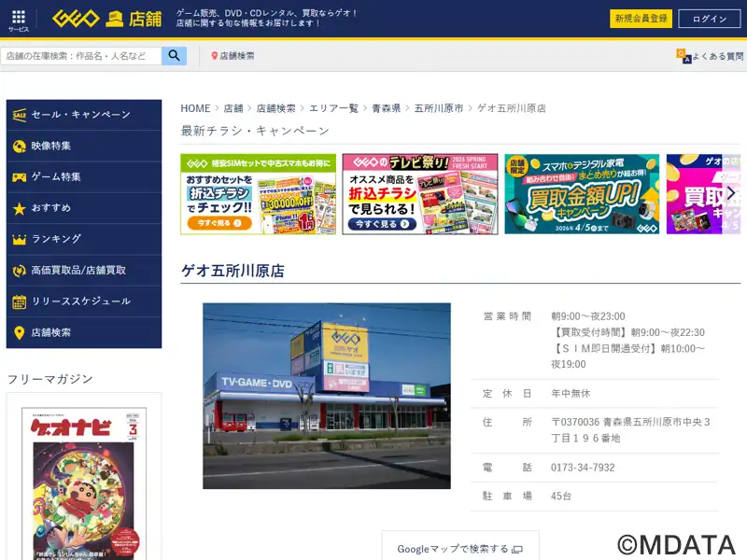Click the ゲオ五所川原店 storefront photo
The height and width of the screenshot is (560, 747).
click(327, 396)
